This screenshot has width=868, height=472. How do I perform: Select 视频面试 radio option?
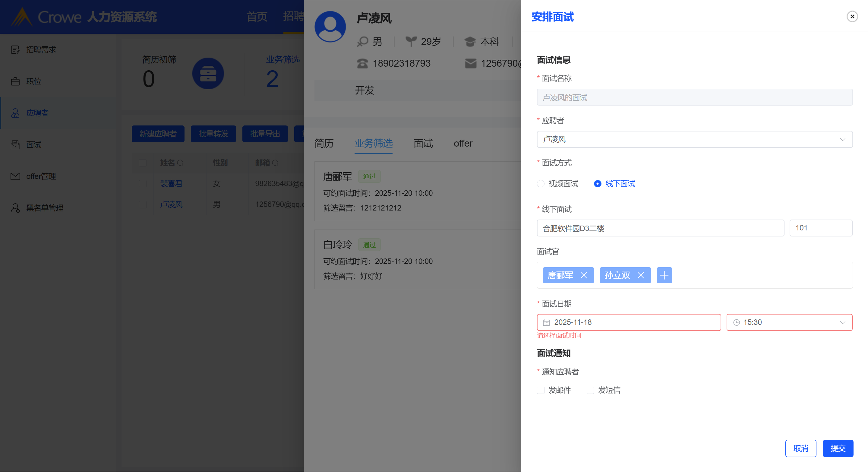click(541, 184)
